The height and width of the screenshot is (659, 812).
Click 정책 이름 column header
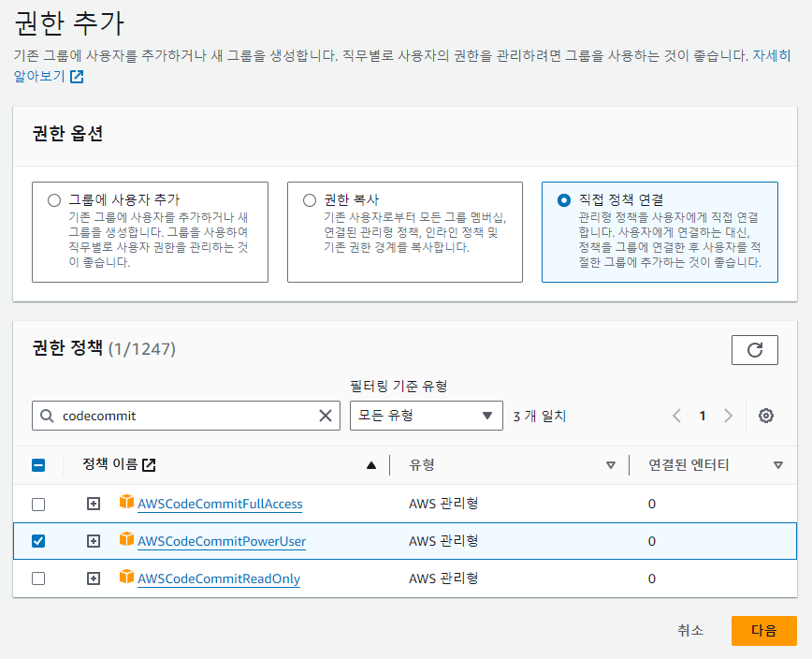pyautogui.click(x=109, y=464)
